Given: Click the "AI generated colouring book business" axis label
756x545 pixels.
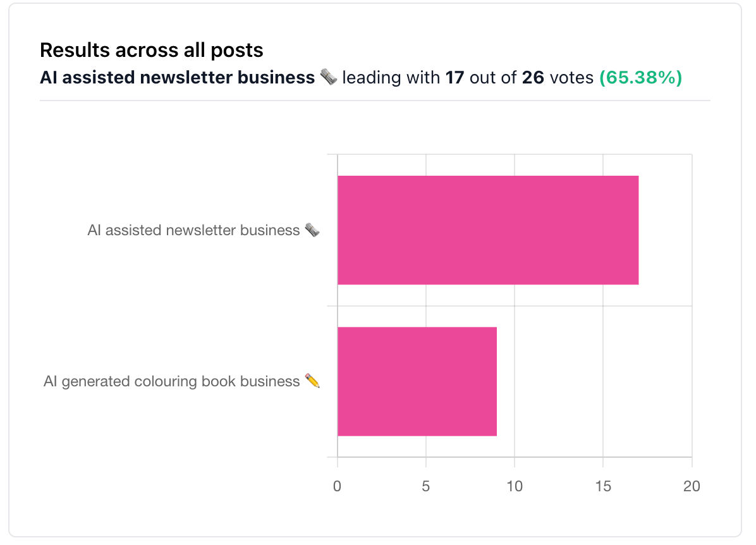Looking at the screenshot, I should tap(171, 382).
